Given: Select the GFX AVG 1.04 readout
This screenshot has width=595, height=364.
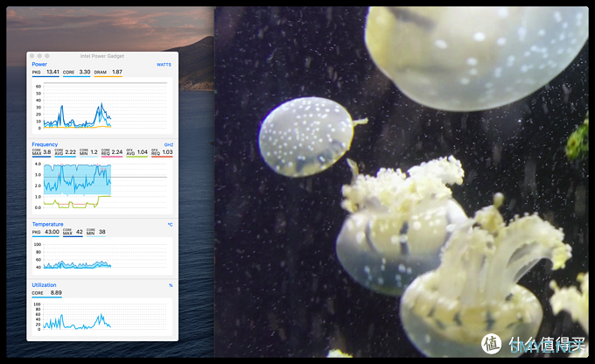Looking at the screenshot, I should (137, 152).
